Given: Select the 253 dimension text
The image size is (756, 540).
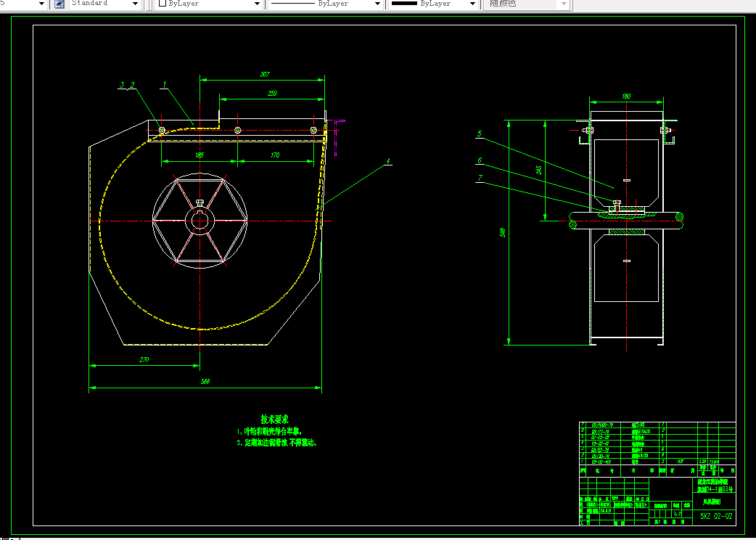Looking at the screenshot, I should [272, 94].
